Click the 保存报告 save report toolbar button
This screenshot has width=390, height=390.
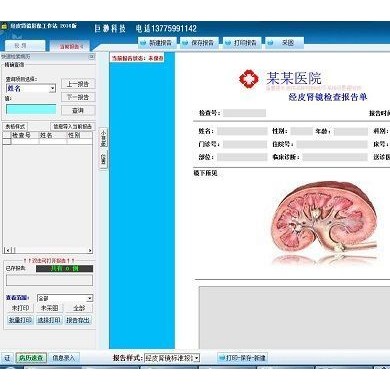(199, 43)
